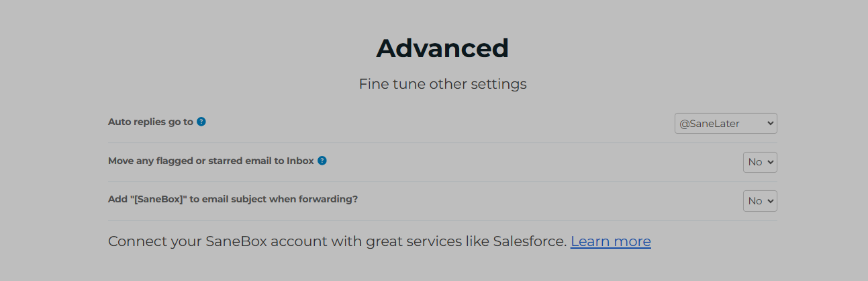Click the 'Connect your SaneBox account' text
This screenshot has height=281, width=868.
[x=222, y=241]
